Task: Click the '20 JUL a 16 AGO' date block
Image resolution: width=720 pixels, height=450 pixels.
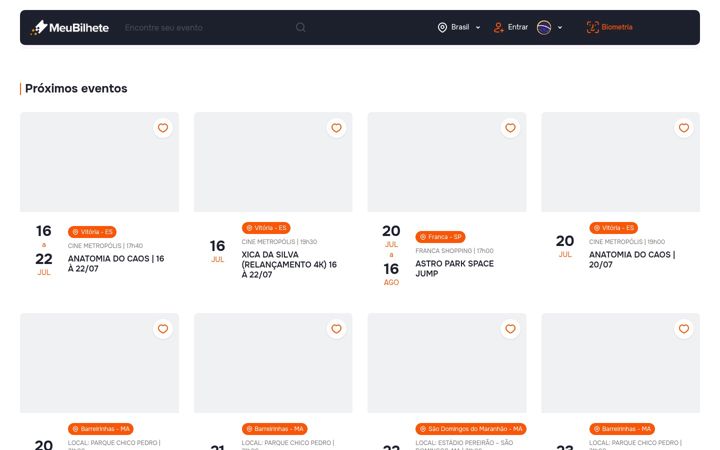Action: tap(391, 255)
